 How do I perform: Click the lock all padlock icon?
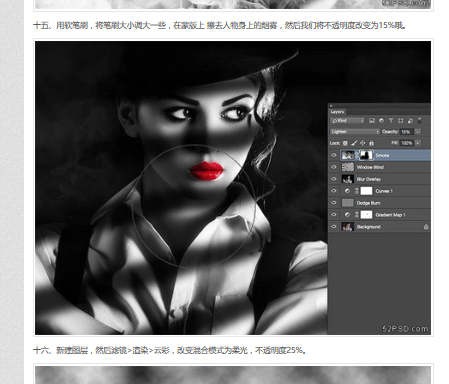tap(371, 143)
